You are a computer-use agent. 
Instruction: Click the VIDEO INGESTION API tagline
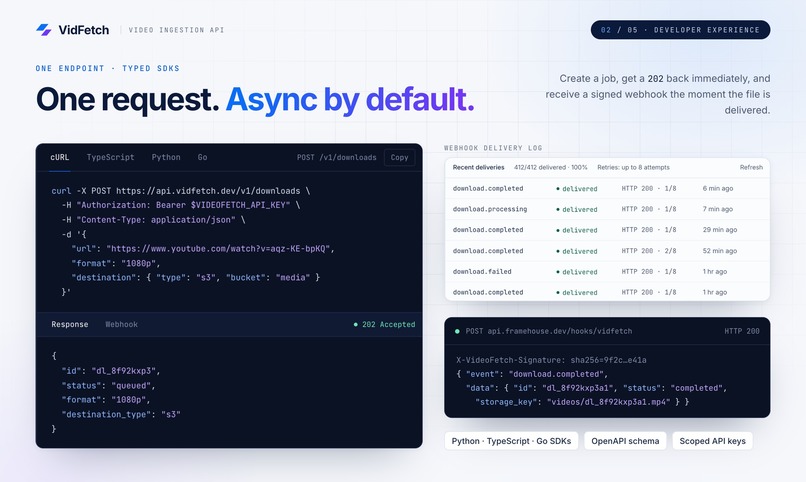[176, 30]
